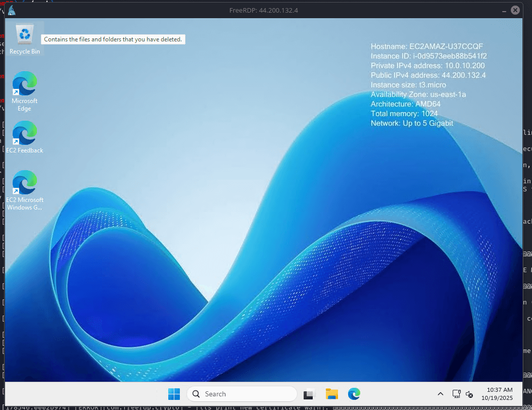Viewport: 532px width, 410px height.
Task: Open the 10:37 AM clock flyout
Action: tap(499, 390)
